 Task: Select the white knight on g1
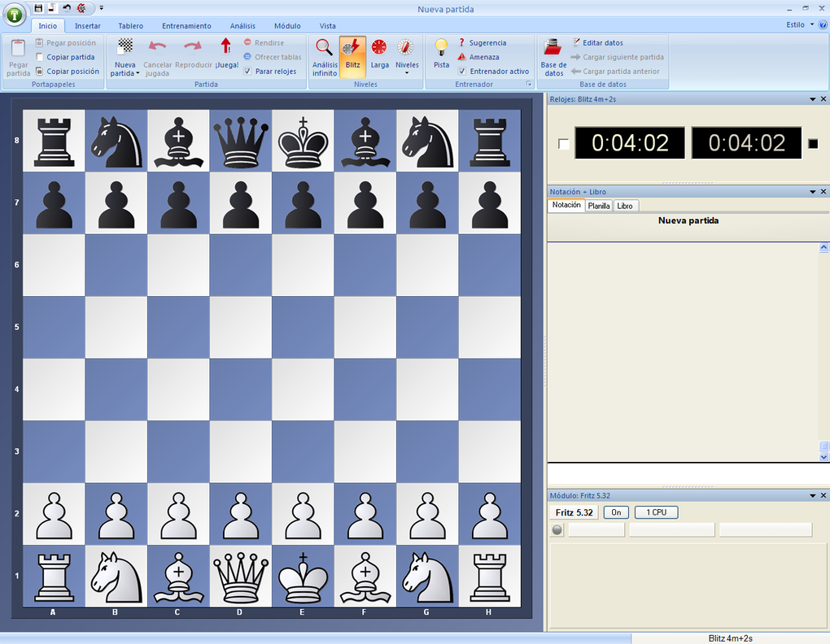(x=427, y=577)
